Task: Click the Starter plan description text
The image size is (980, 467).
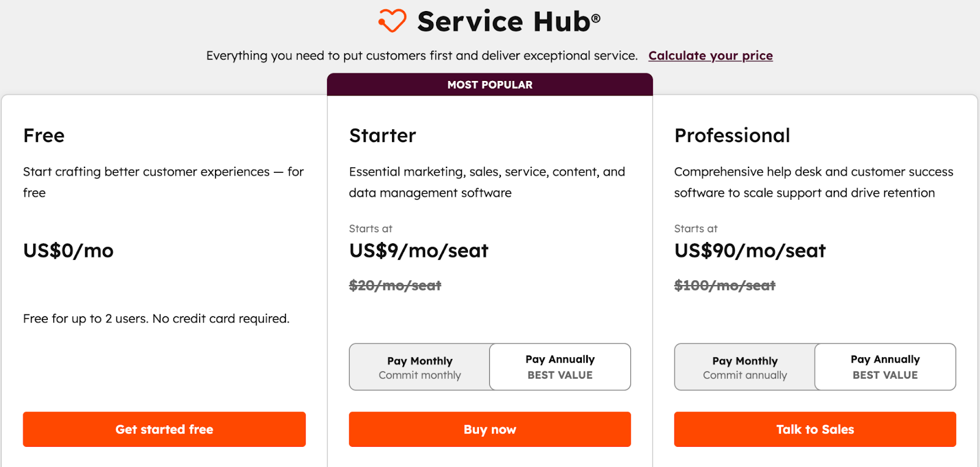Action: [x=486, y=182]
